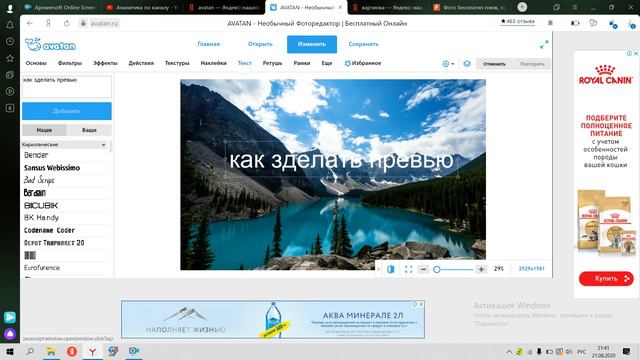
Task: Zoom out with the minus button
Action: pyautogui.click(x=423, y=269)
